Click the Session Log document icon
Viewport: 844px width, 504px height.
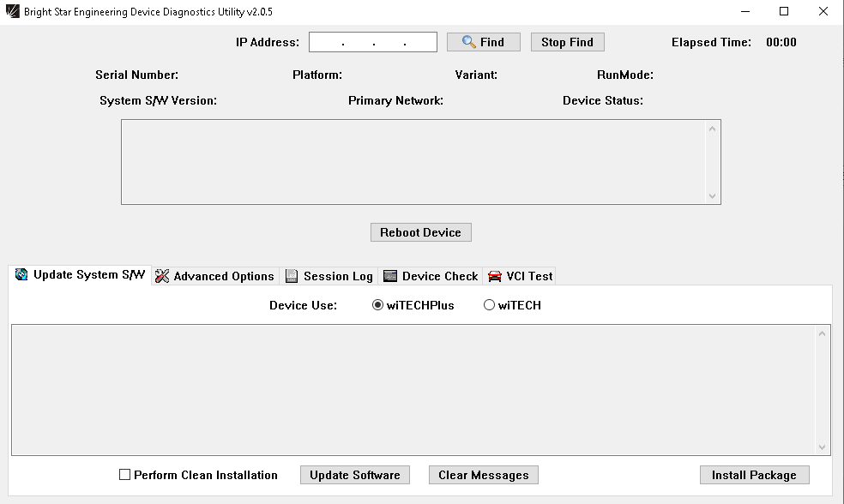point(292,276)
